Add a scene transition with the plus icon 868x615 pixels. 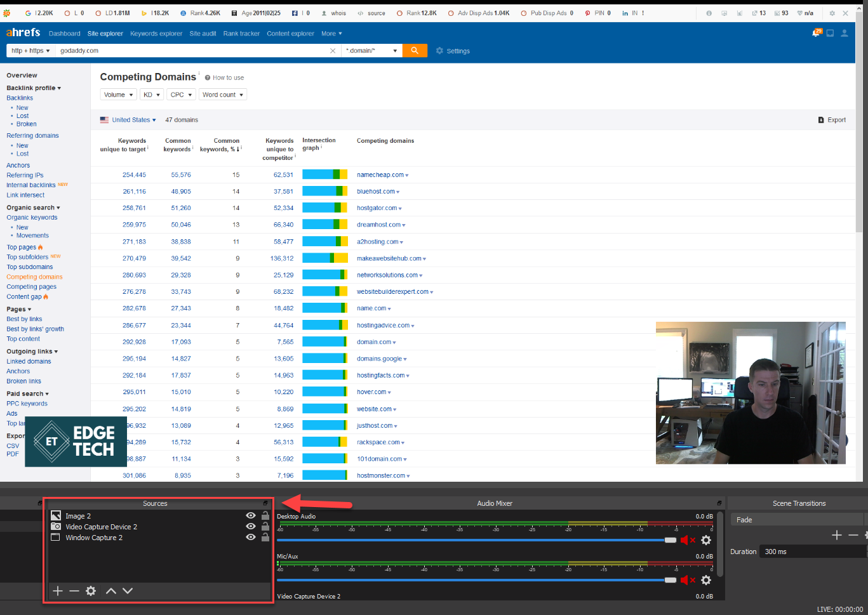[x=836, y=535]
